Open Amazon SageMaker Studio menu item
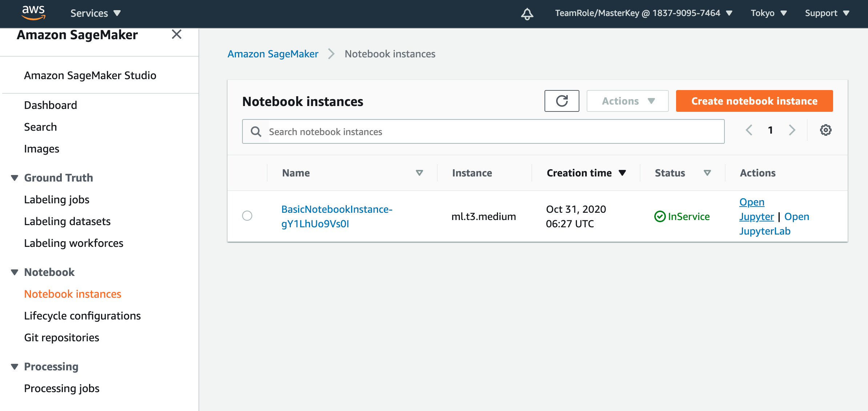Image resolution: width=868 pixels, height=411 pixels. coord(90,75)
